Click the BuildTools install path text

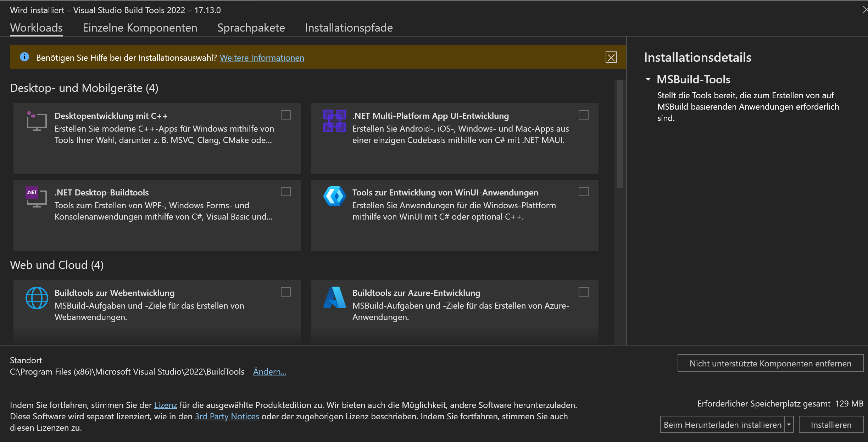pyautogui.click(x=127, y=371)
